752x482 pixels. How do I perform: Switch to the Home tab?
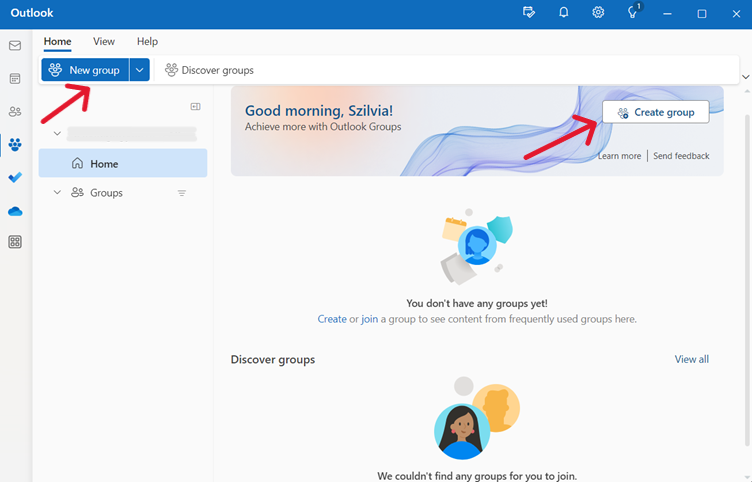pyautogui.click(x=58, y=42)
